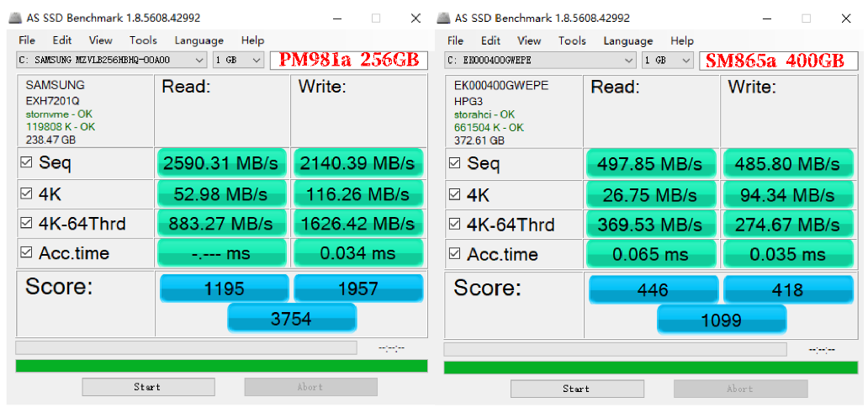Open the SAMSUNG MZVLB256HBHQ drive dropdown
This screenshot has height=413, width=868.
click(x=111, y=60)
